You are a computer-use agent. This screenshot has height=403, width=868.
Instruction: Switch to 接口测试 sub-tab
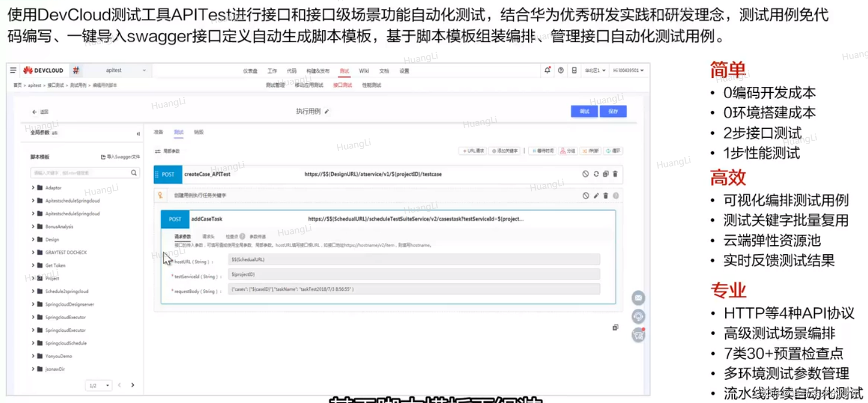(x=342, y=85)
